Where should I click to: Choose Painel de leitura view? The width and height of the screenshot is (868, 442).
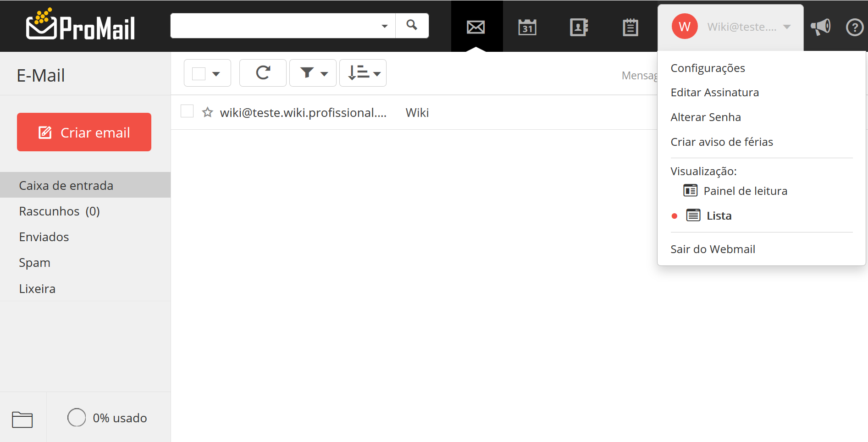coord(745,191)
